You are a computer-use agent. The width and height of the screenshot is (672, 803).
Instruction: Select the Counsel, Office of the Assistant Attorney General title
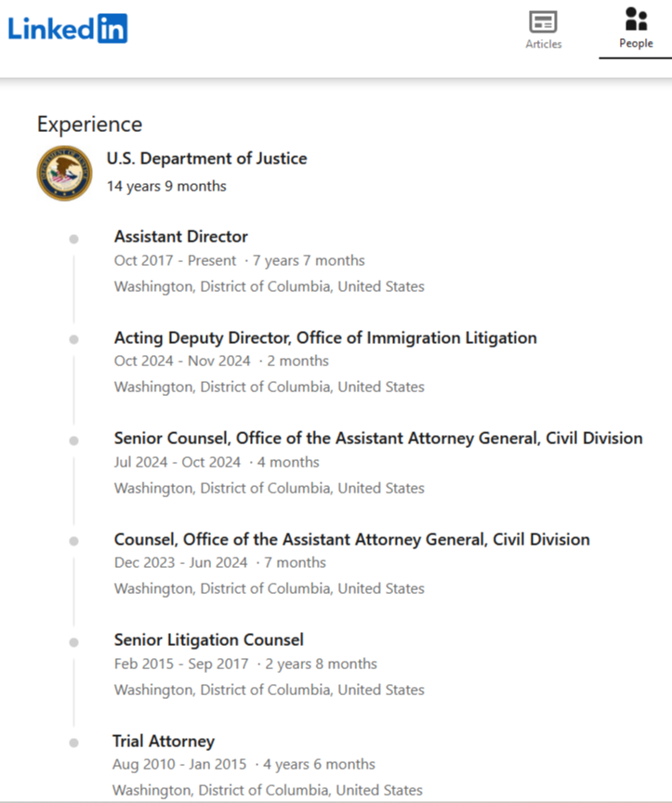[352, 540]
